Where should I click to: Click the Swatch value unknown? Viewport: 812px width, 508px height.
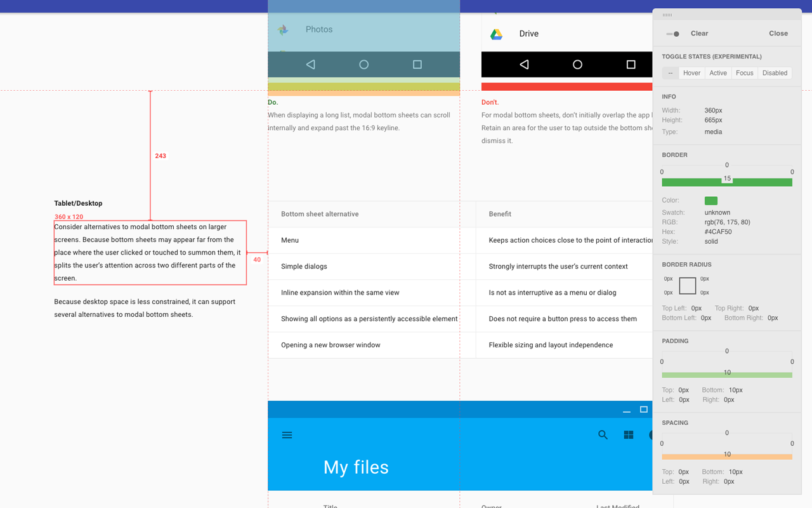[x=717, y=213]
